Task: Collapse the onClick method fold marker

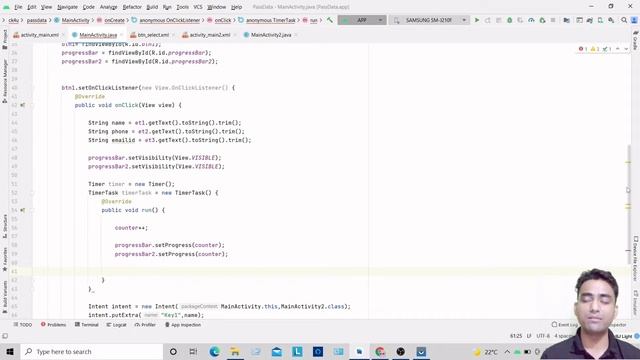Action: coord(32,105)
